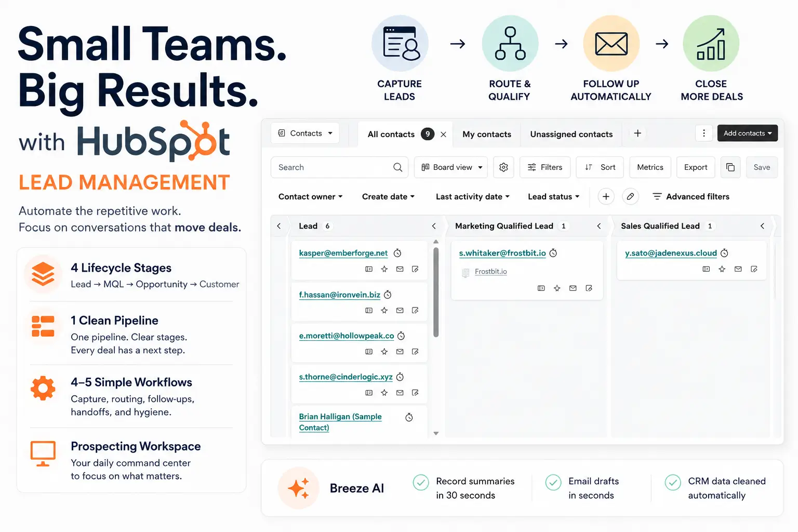Click stopwatch icon beside kasper@emberforge.net
This screenshot has width=798, height=532.
click(397, 253)
